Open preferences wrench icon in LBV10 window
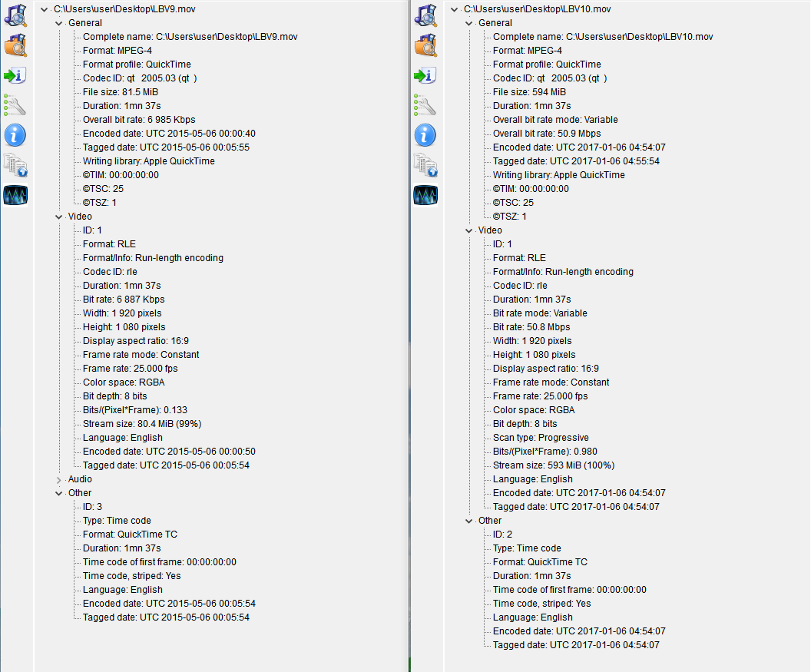 (x=425, y=105)
